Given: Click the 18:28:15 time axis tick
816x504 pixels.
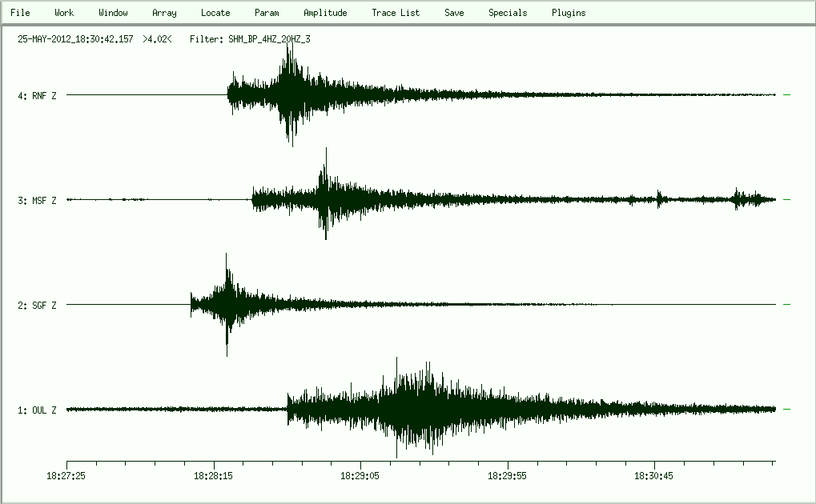Looking at the screenshot, I should pyautogui.click(x=214, y=463).
